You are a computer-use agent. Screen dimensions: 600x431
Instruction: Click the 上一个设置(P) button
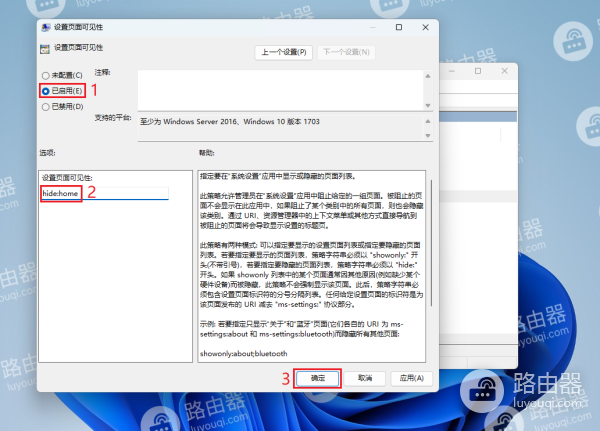(284, 52)
